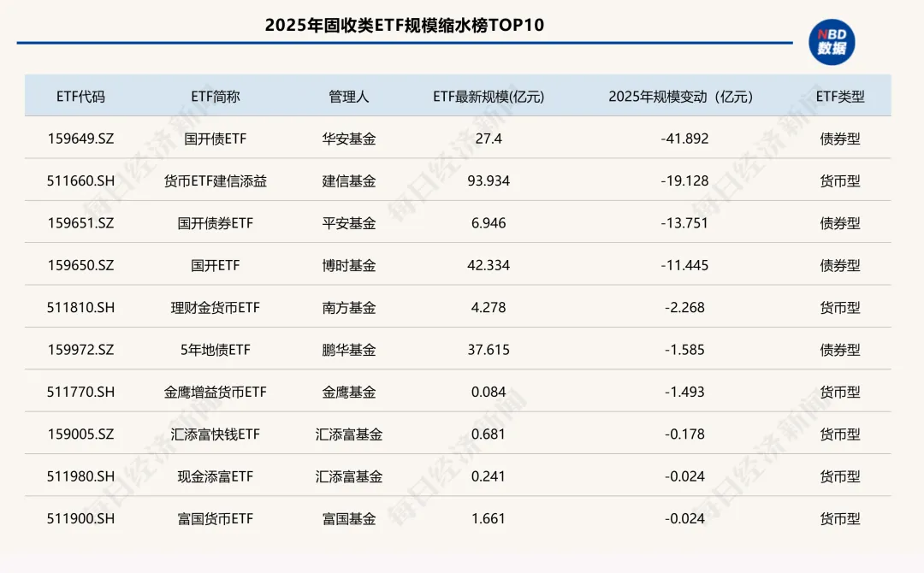The height and width of the screenshot is (573, 924).
Task: Click the 国开债ETF row entry
Action: (x=216, y=138)
